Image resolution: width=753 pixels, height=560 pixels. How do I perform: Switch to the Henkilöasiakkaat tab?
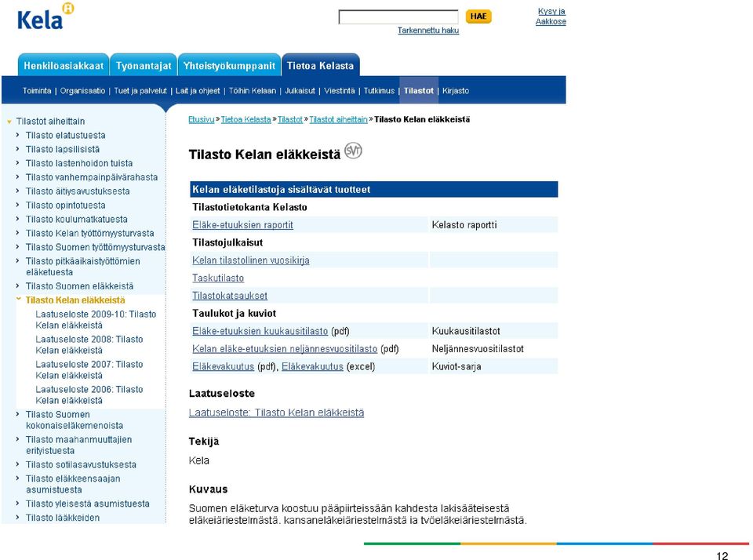64,66
